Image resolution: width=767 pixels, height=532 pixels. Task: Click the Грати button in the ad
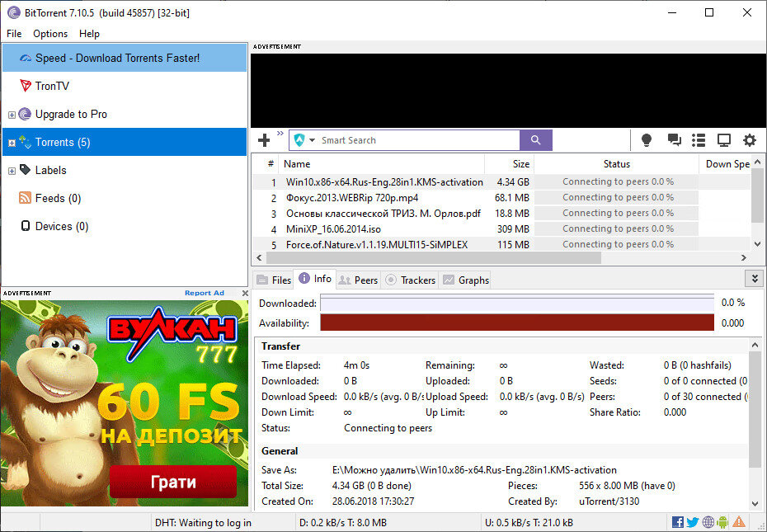click(173, 482)
